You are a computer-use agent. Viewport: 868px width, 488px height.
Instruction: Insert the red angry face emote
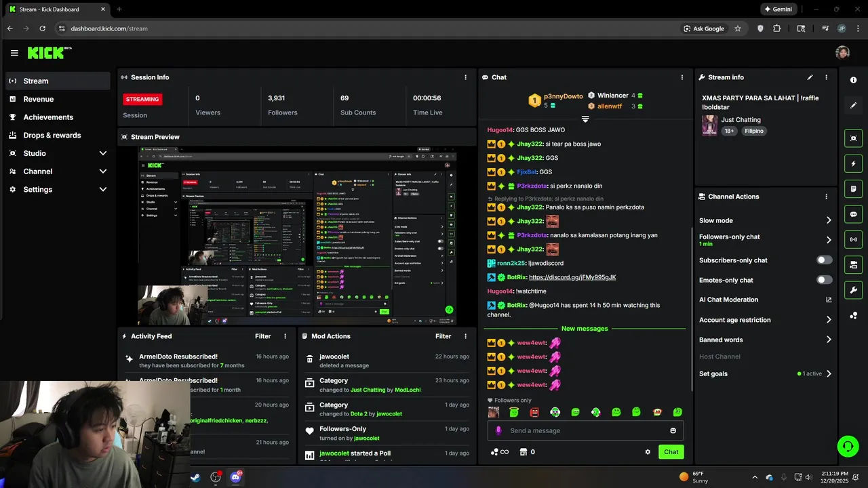534,412
